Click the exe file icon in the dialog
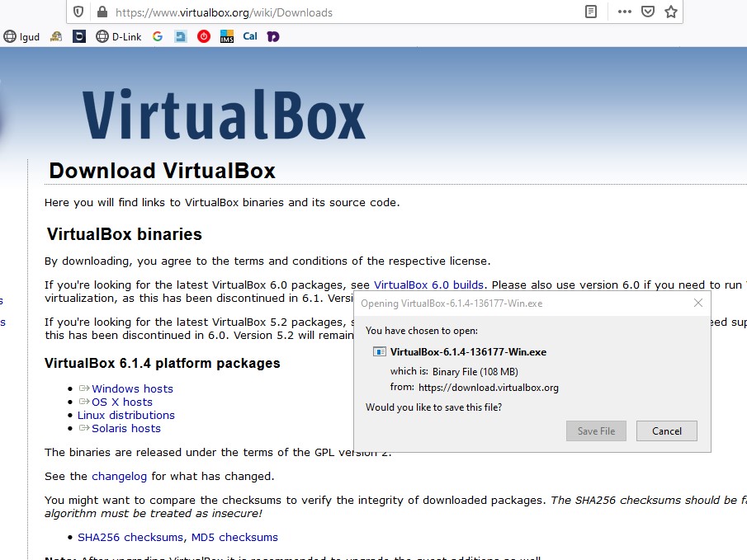Screen dimensions: 747x560 (379, 352)
